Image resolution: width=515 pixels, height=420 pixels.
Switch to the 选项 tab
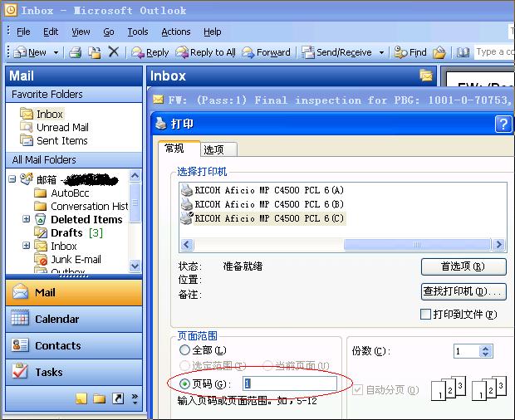(x=218, y=149)
